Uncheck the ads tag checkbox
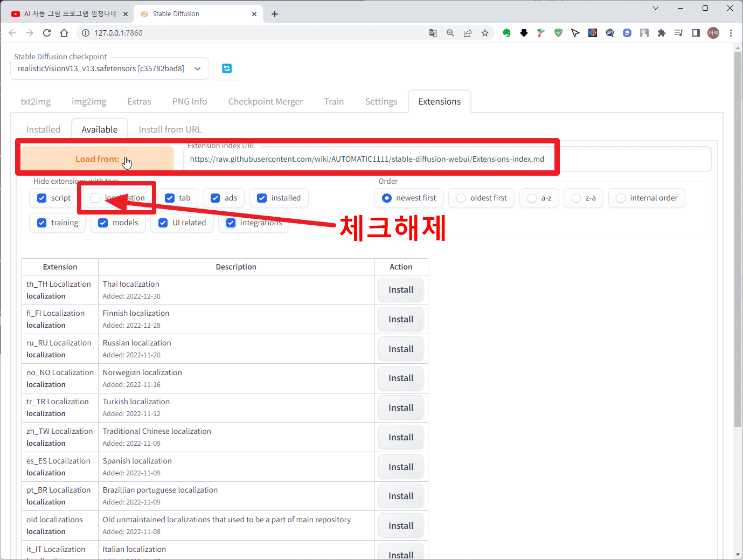 coord(215,198)
